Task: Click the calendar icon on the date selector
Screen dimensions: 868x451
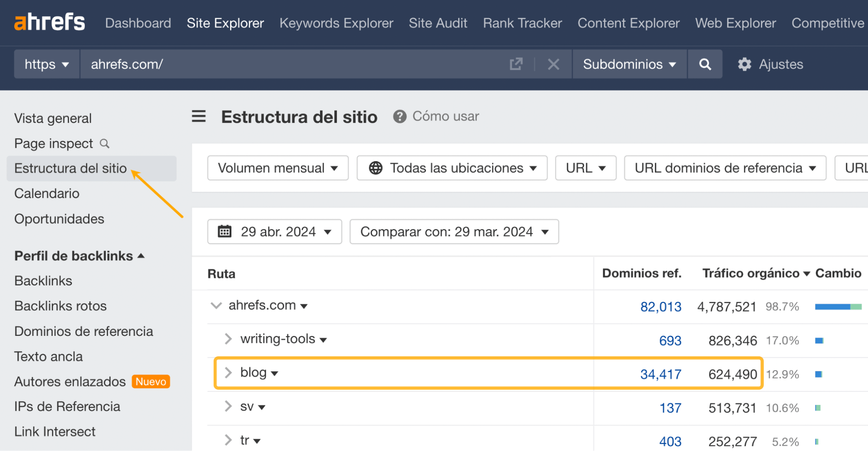Action: coord(224,232)
